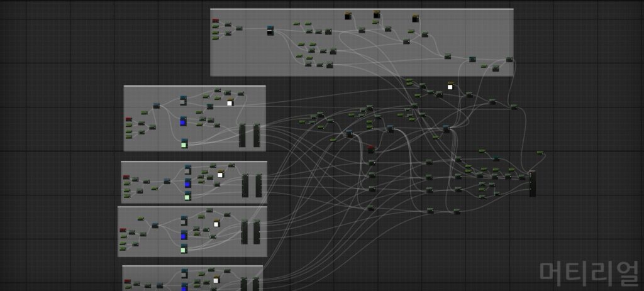The height and width of the screenshot is (291, 644).
Task: Select the right tall dark node in second comment box
Action: coord(257,136)
